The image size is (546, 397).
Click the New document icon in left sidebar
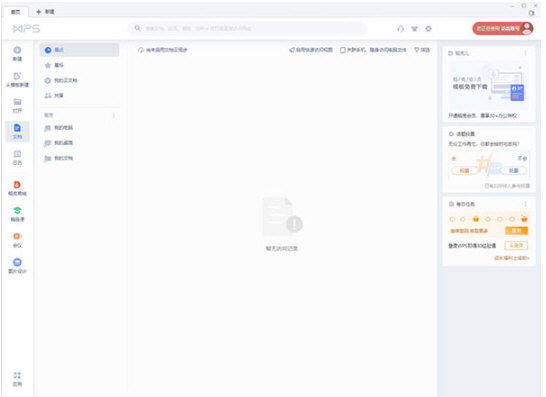pos(17,50)
